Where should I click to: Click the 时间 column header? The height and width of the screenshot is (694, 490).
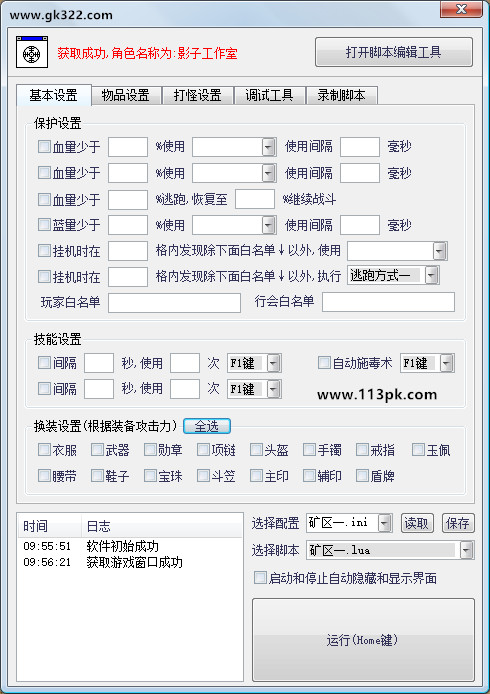pyautogui.click(x=50, y=526)
